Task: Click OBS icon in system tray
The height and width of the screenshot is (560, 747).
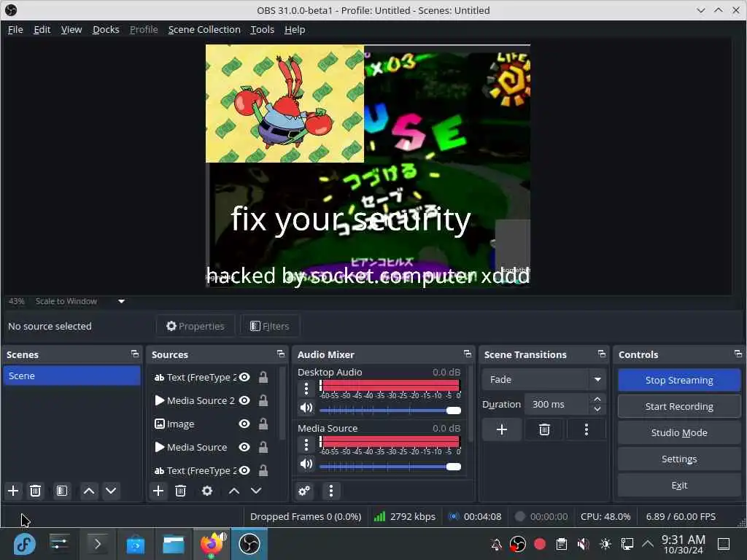Action: point(518,544)
